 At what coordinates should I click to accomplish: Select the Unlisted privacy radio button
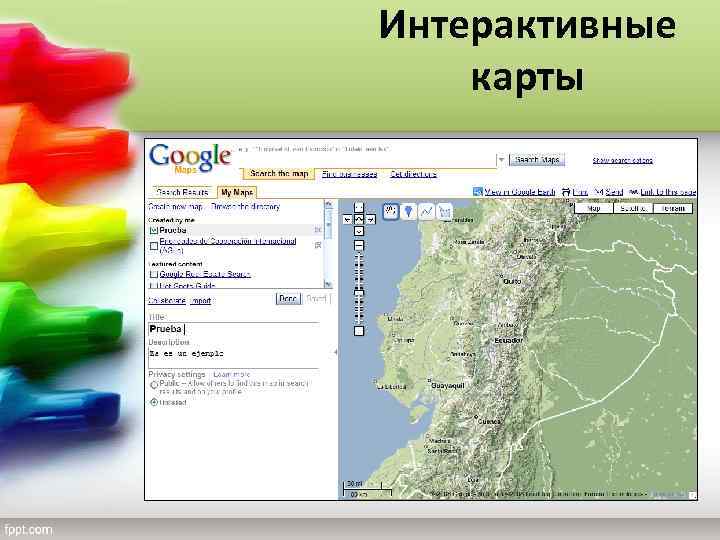(154, 402)
